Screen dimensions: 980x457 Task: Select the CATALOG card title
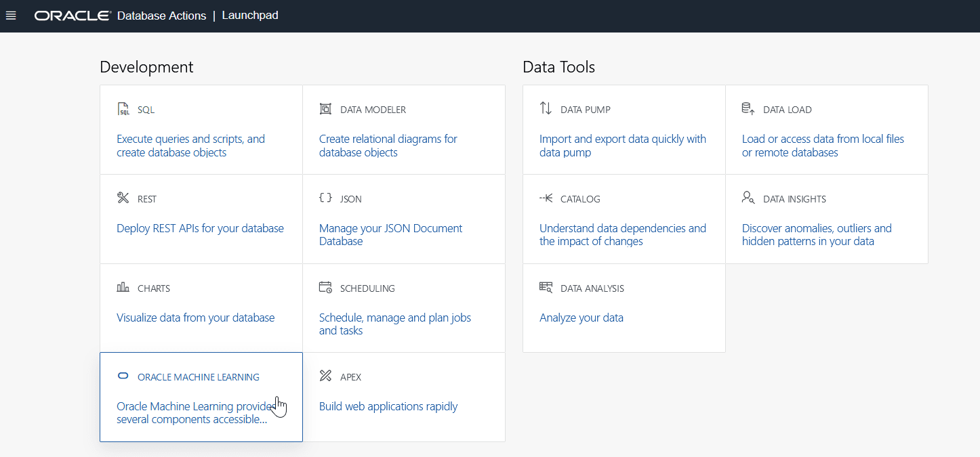[x=580, y=199]
